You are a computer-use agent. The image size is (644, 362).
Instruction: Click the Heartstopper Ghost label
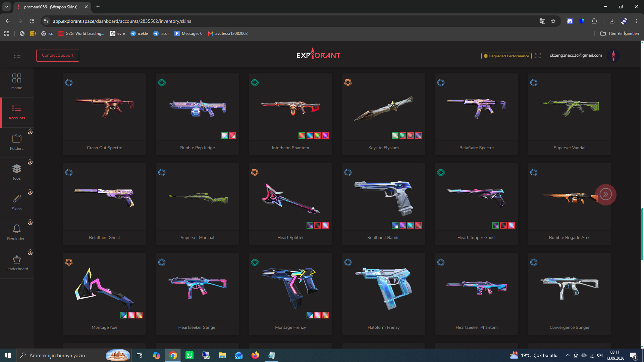[x=476, y=238]
